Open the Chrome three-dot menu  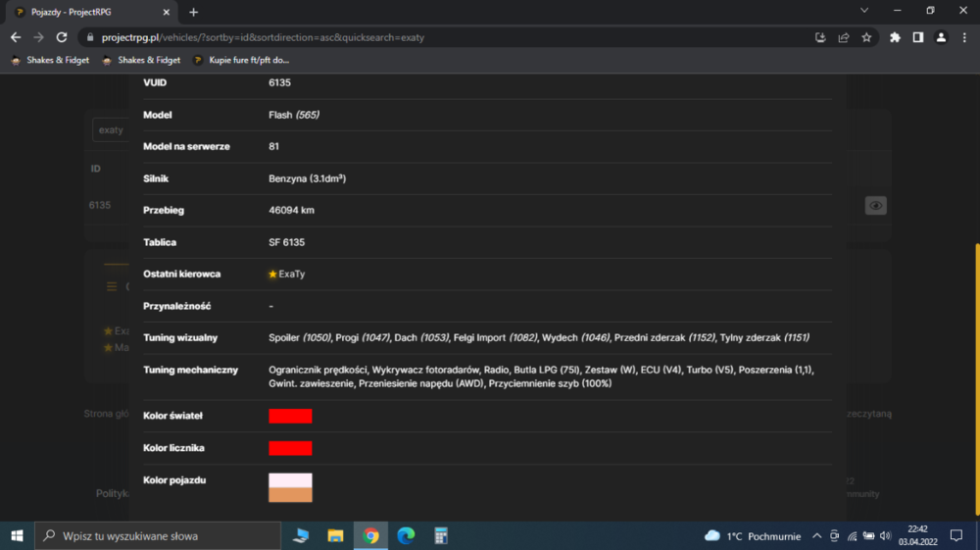(x=964, y=37)
